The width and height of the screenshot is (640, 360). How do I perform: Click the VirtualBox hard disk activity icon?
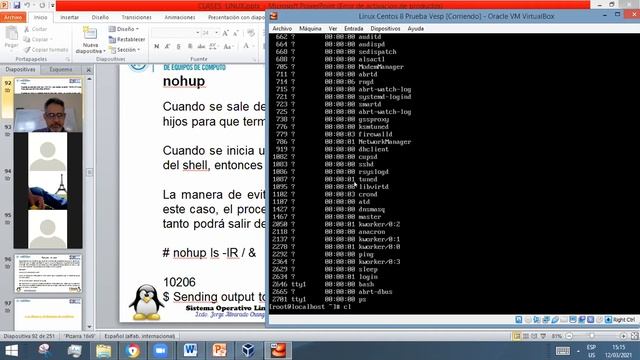coord(519,320)
